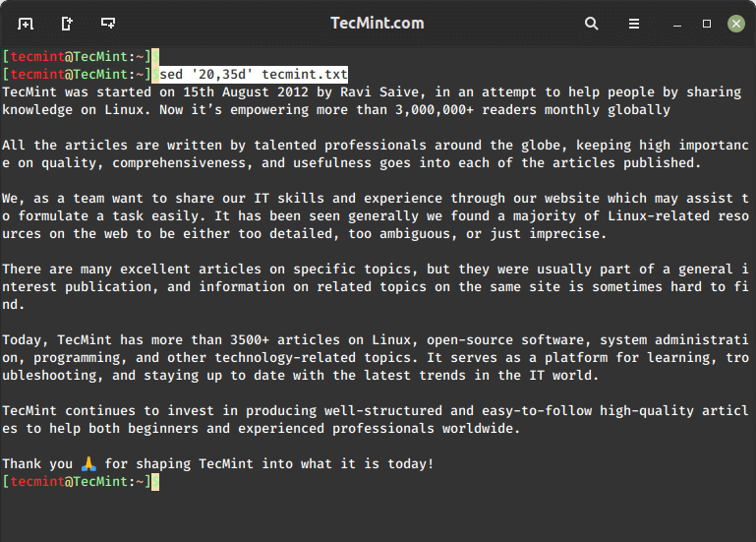Screen dimensions: 756x542
Task: Click the TecMint.com window title
Action: click(378, 24)
